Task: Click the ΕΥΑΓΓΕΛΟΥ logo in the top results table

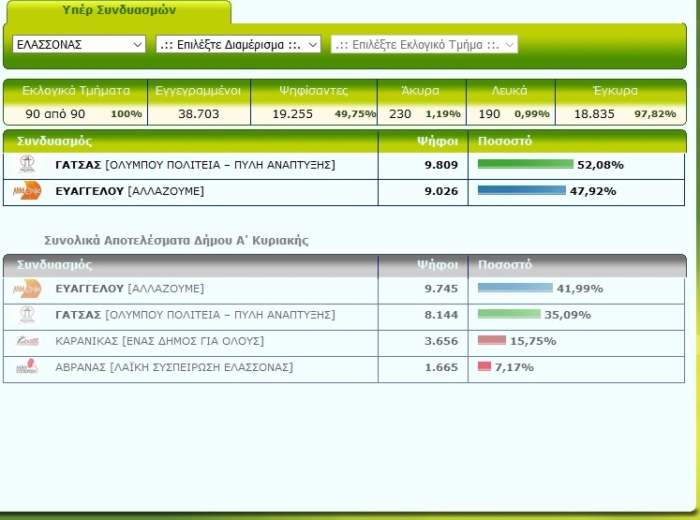Action: pos(26,191)
